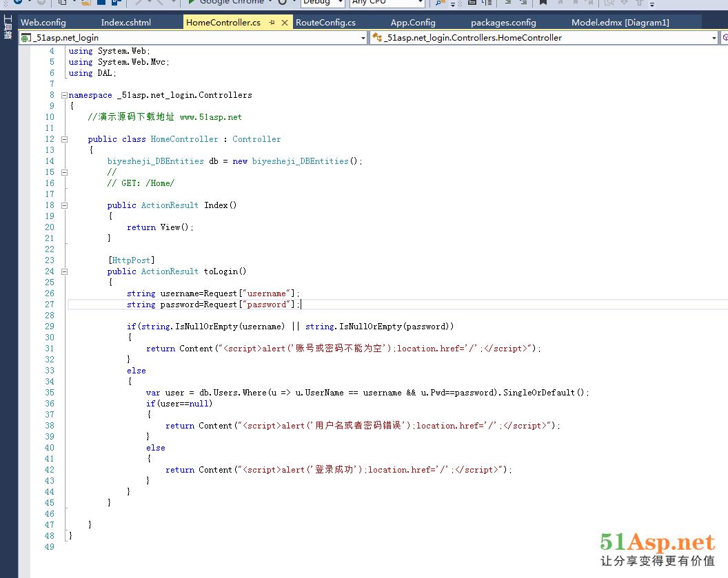Viewport: 728px width, 578px height.
Task: Select the packages.config tab
Action: tap(503, 22)
